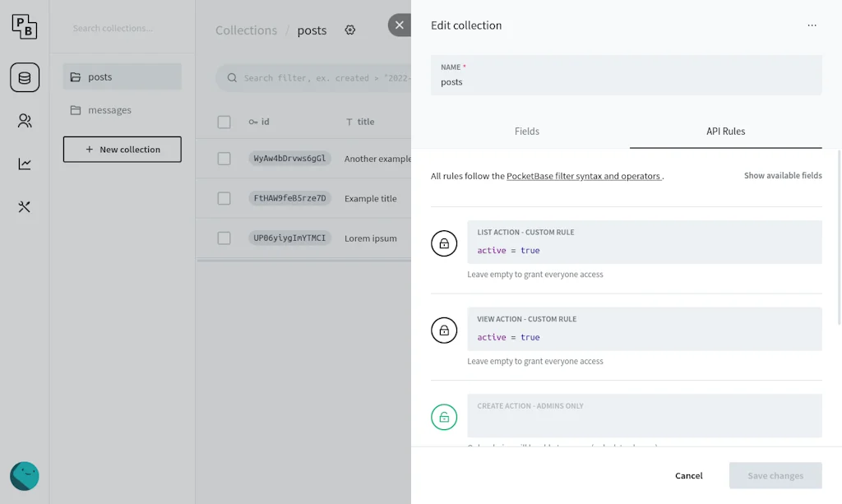Open Collections via the database sidebar icon
This screenshot has height=504, width=842.
24,76
